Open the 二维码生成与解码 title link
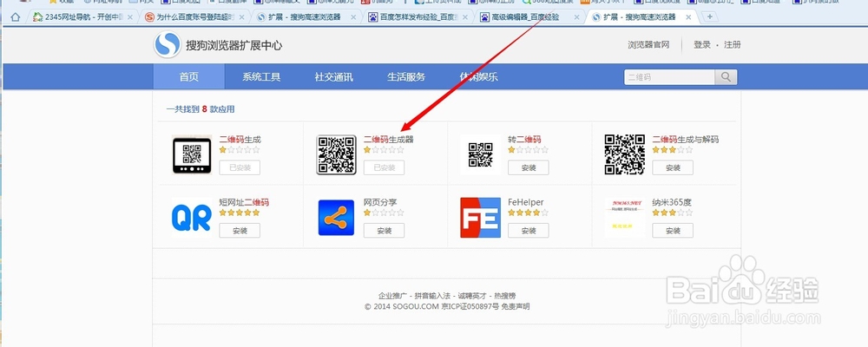The height and width of the screenshot is (347, 868). (x=686, y=140)
